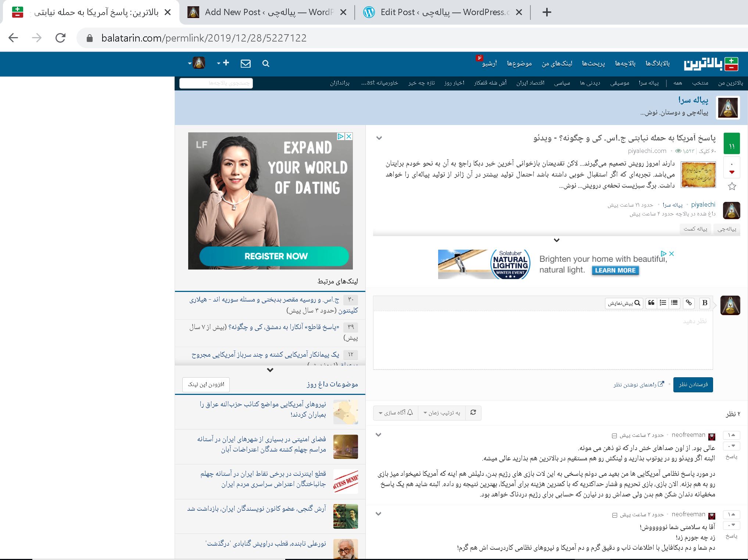Open the new post plus dropdown in header
The width and height of the screenshot is (748, 560).
coord(223,63)
